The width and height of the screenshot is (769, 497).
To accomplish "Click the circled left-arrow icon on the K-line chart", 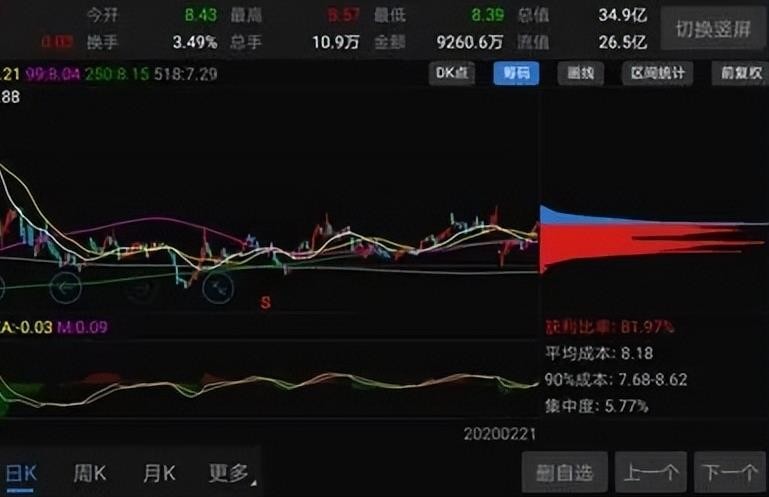I will [66, 288].
